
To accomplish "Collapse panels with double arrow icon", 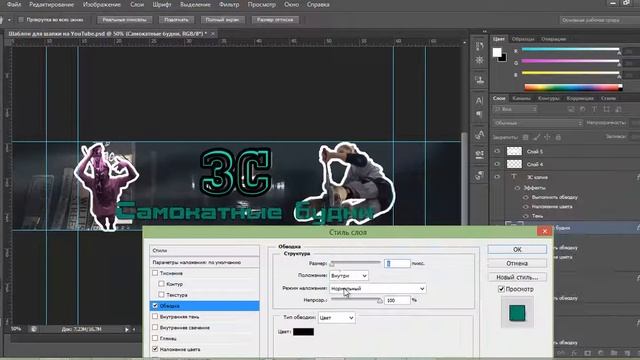I will pyautogui.click(x=484, y=31).
